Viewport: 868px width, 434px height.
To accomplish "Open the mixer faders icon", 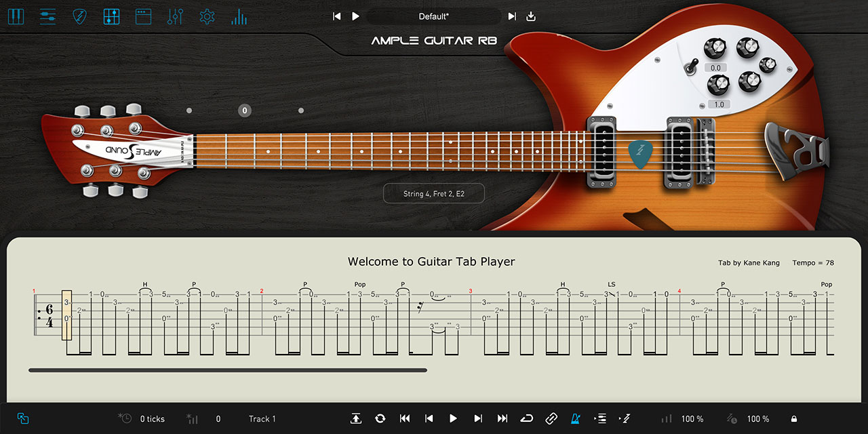I will point(176,16).
